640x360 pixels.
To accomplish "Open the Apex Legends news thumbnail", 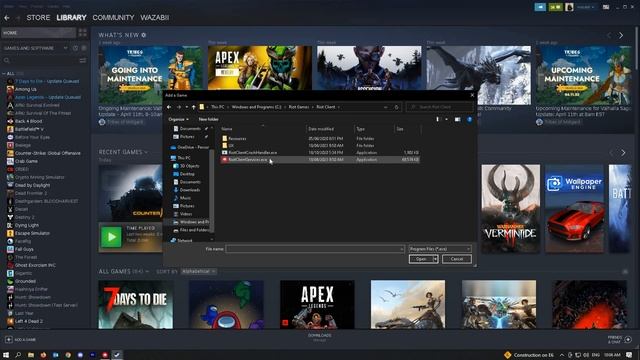I will [260, 68].
